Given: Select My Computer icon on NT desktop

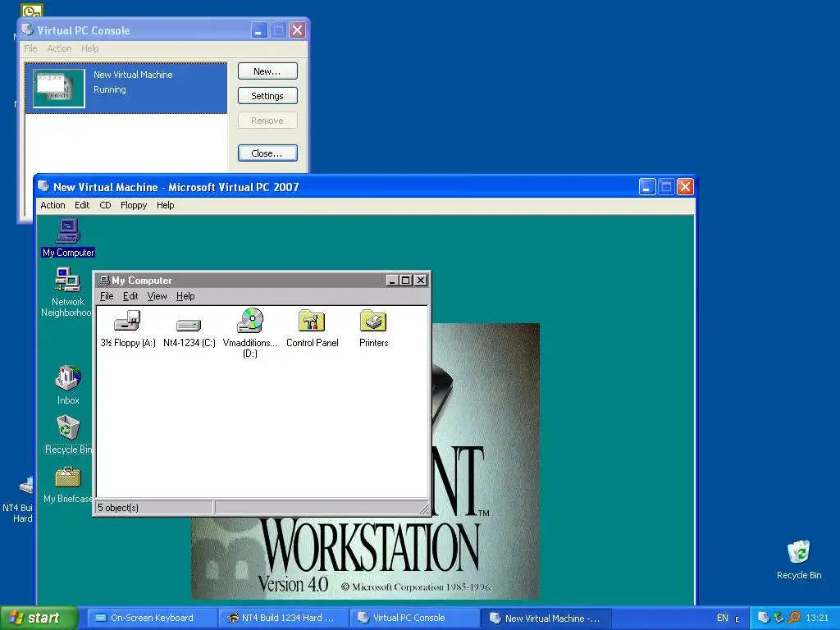Looking at the screenshot, I should [68, 231].
